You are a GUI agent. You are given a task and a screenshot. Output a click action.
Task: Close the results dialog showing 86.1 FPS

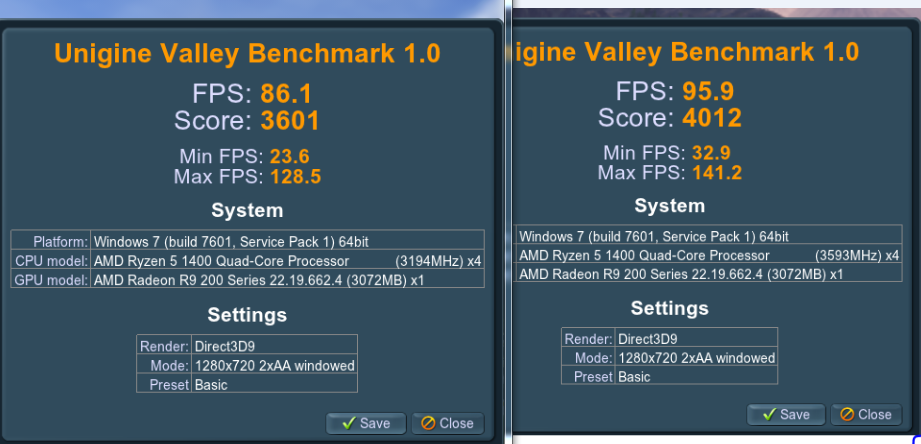448,423
